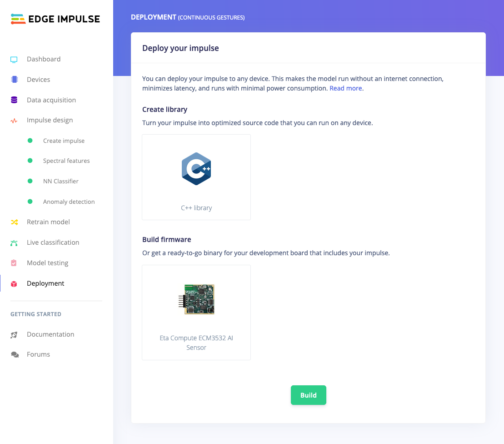504x444 pixels.
Task: Open the Dashboard page
Action: [43, 59]
